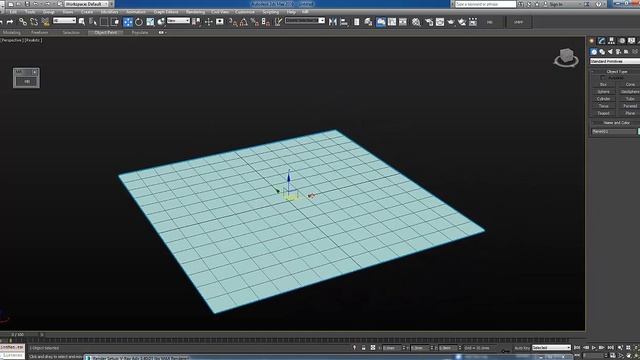Click the Box primitive button
The image size is (640, 360).
(x=603, y=84)
